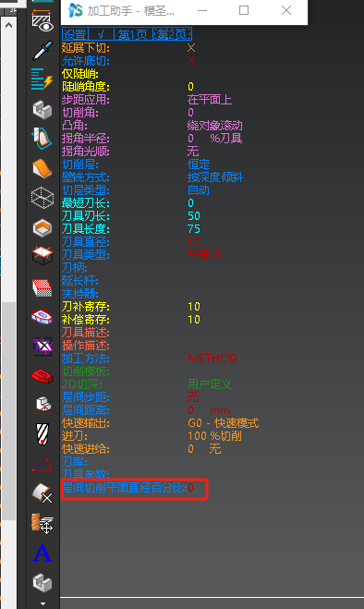364x609 pixels.
Task: Click the 步距应用 value 在平面上
Action: 210,100
